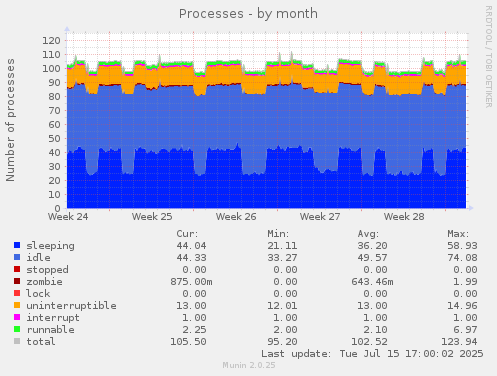Image resolution: width=497 pixels, height=376 pixels.
Task: Click the uninterruptible orange legend swatch
Action: tap(17, 305)
